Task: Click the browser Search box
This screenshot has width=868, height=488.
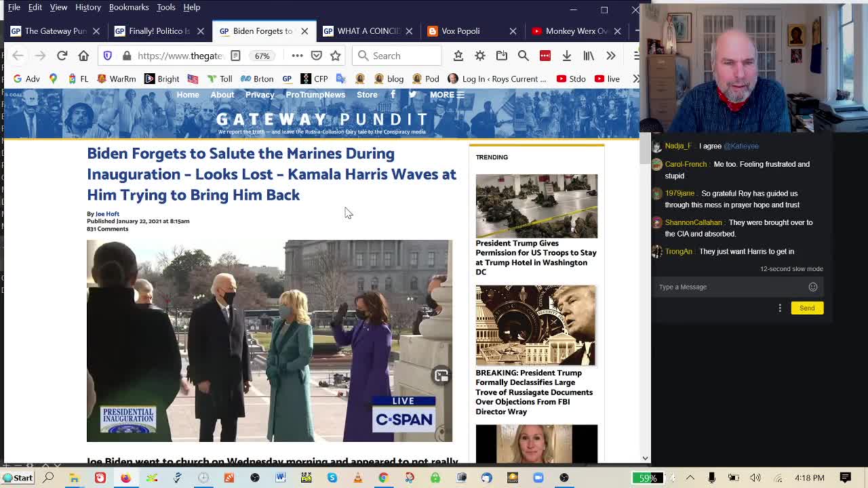Action: [x=397, y=56]
